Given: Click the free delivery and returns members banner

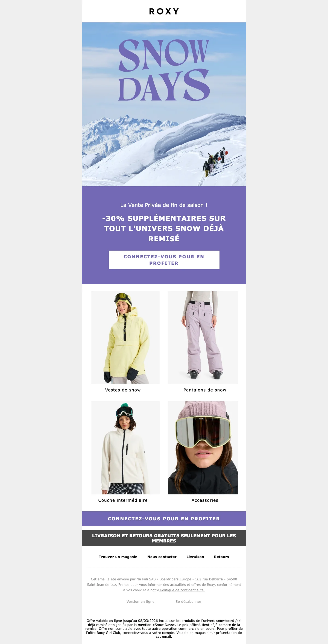Looking at the screenshot, I should [x=164, y=538].
